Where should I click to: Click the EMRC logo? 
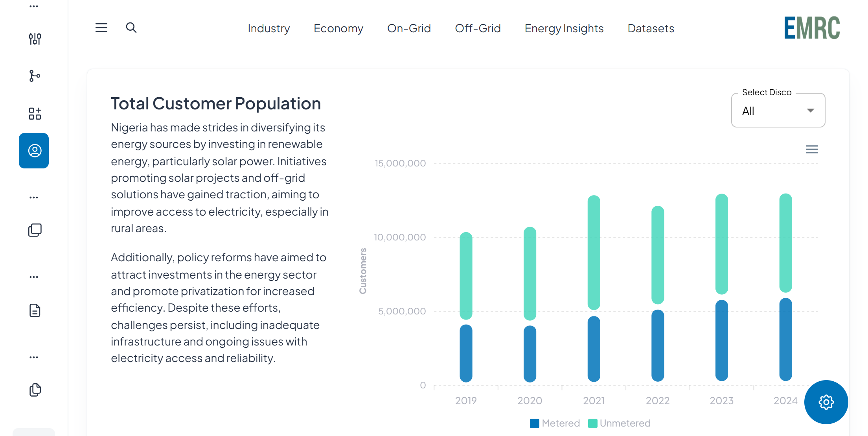pos(812,28)
